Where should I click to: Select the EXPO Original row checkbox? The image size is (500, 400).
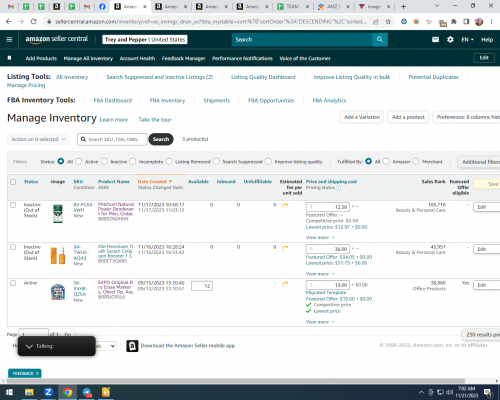coord(13,283)
